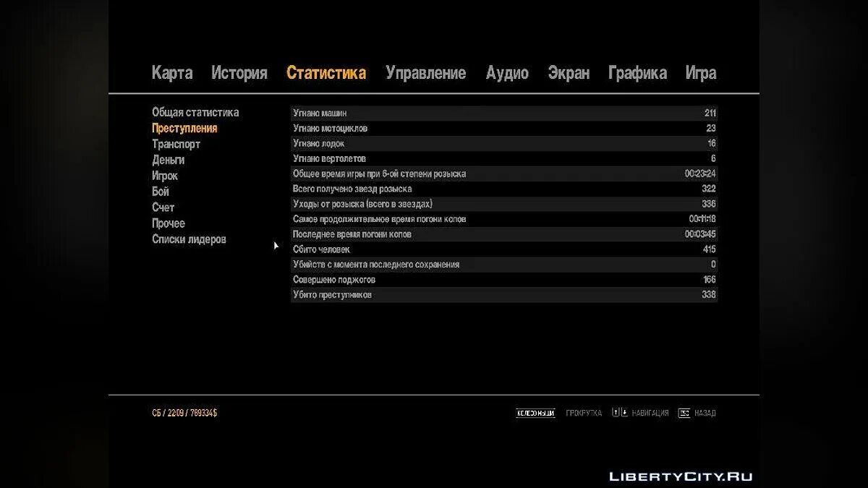Click Общее время игры при 6-ой степени розыска
Screen dimensions: 868x488
[x=504, y=174]
